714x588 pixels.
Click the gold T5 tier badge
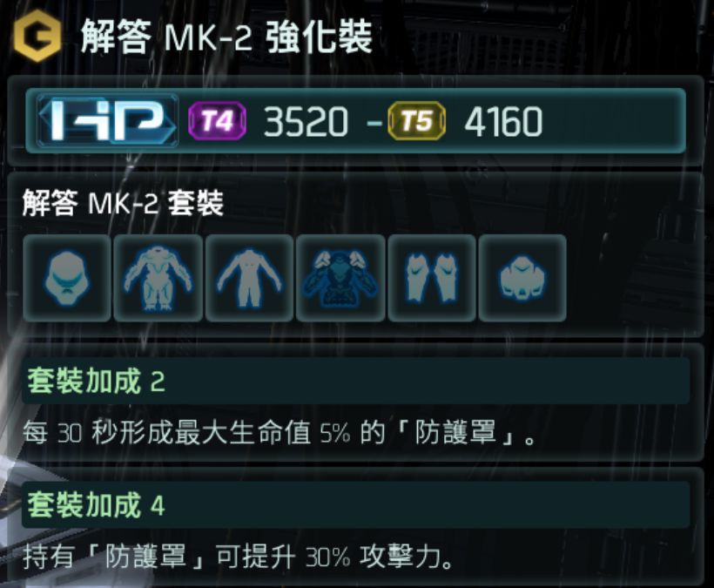click(x=417, y=121)
